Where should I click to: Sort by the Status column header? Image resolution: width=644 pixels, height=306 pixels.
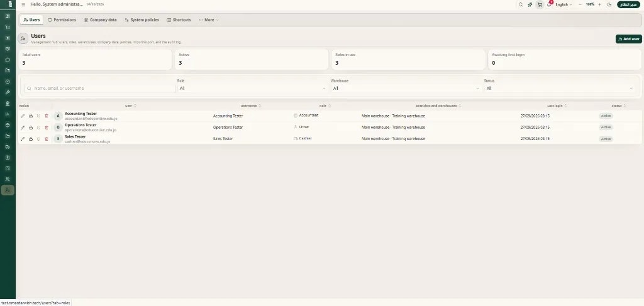(x=619, y=106)
